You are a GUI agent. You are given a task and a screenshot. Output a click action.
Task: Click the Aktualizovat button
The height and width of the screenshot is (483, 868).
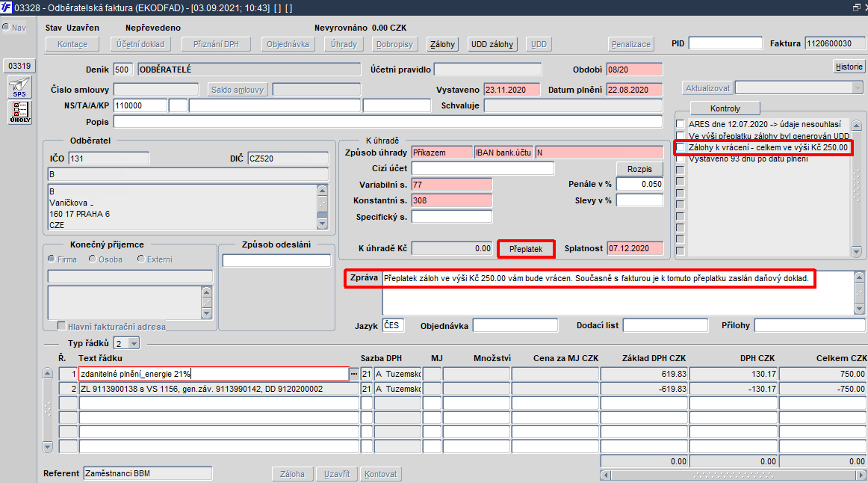[x=707, y=88]
